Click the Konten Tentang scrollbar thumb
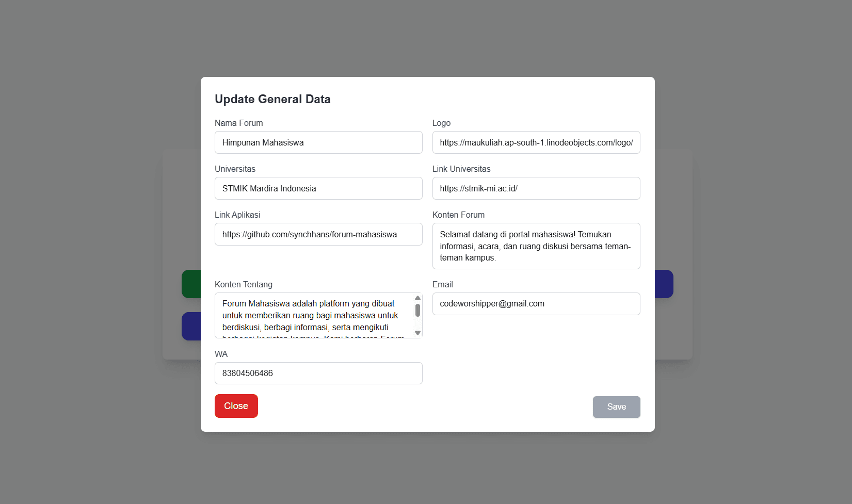The image size is (852, 504). tap(417, 310)
